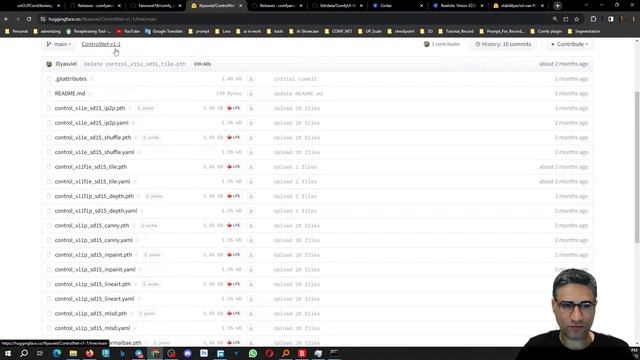640x360 pixels.
Task: Open Firefox from taskbar
Action: click(89, 353)
